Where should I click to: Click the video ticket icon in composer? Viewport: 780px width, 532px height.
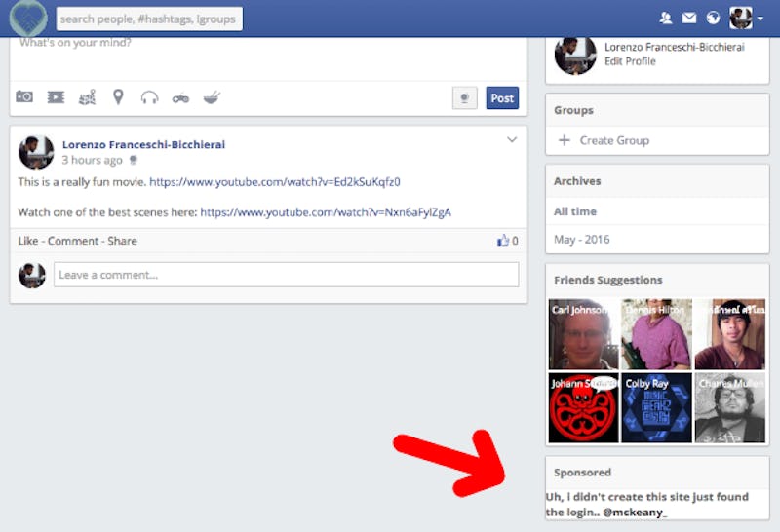[56, 97]
